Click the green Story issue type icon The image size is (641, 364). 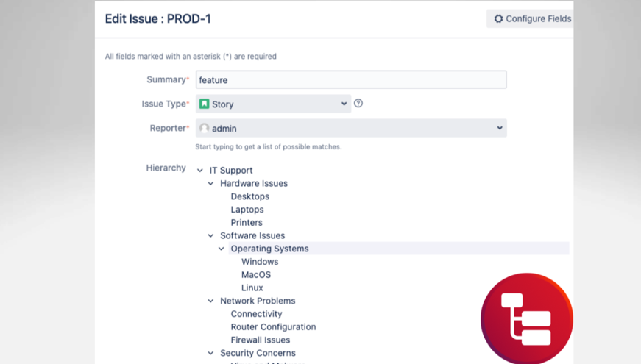(205, 104)
